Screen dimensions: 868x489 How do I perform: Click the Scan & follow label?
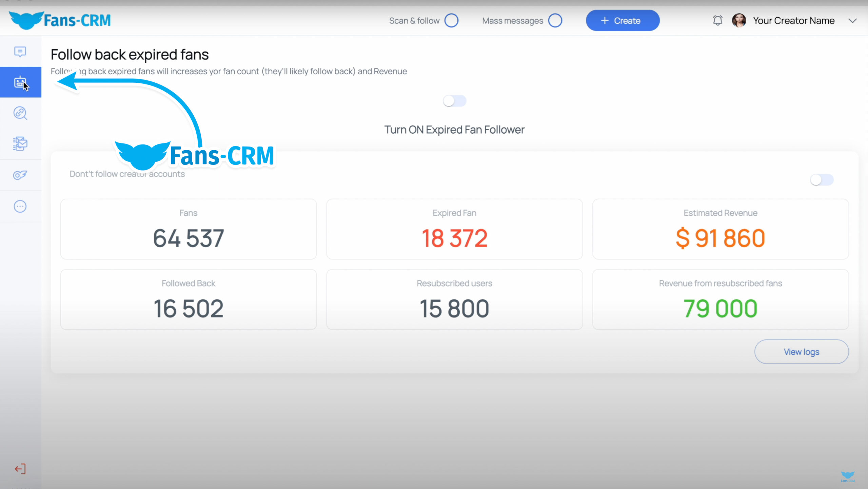414,21
